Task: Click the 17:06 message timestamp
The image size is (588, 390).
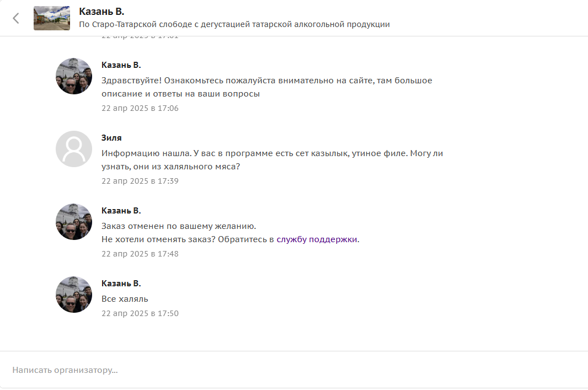Action: coord(140,108)
